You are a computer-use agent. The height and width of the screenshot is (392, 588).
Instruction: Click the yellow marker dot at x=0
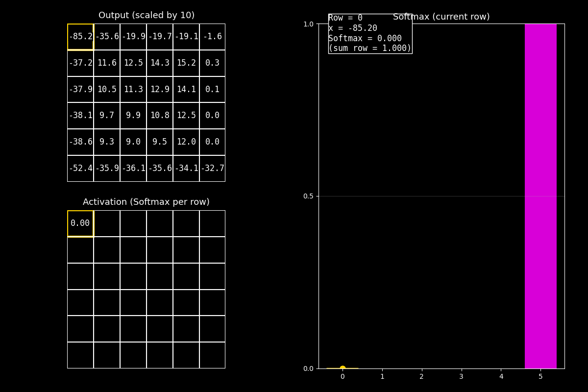click(x=343, y=368)
